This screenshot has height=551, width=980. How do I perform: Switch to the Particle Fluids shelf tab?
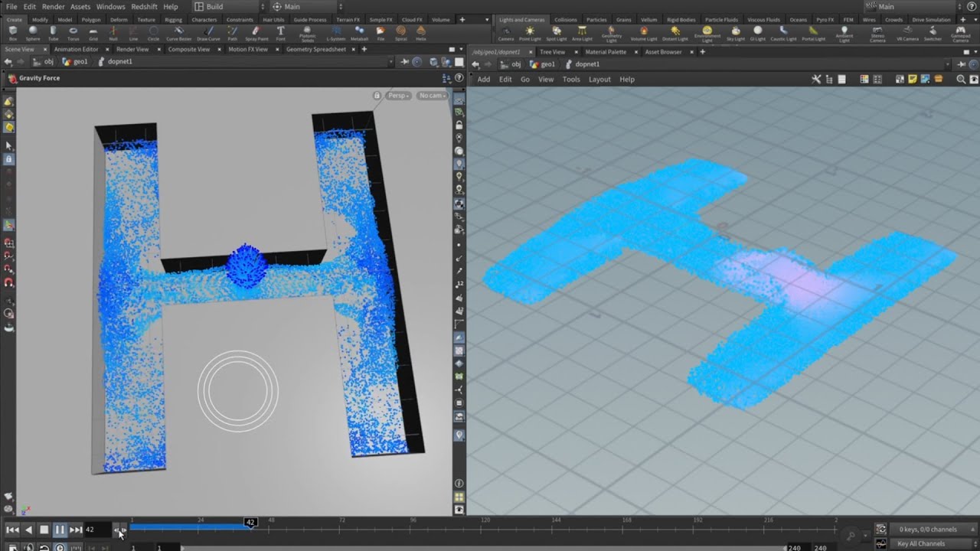pyautogui.click(x=721, y=19)
